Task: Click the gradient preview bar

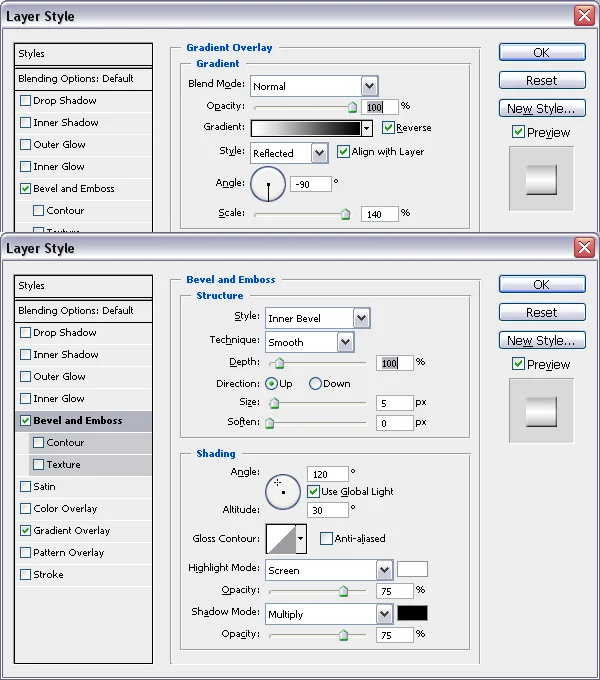Action: (x=305, y=128)
